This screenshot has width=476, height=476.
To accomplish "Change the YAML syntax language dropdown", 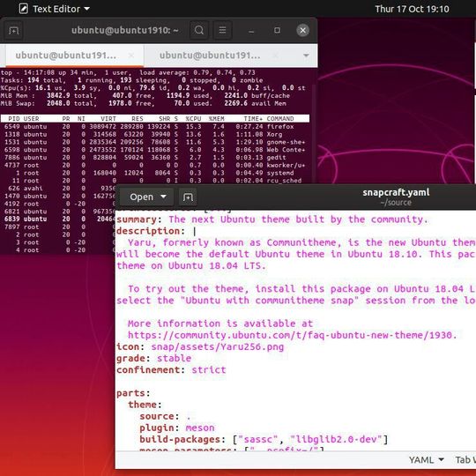I will click(427, 460).
